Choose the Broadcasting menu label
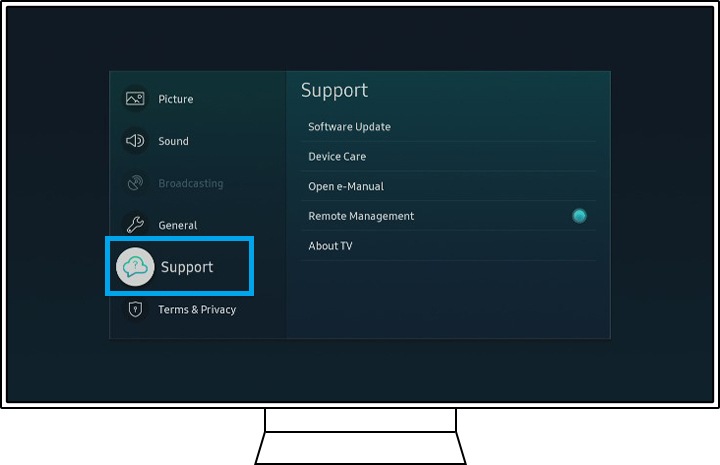 190,183
